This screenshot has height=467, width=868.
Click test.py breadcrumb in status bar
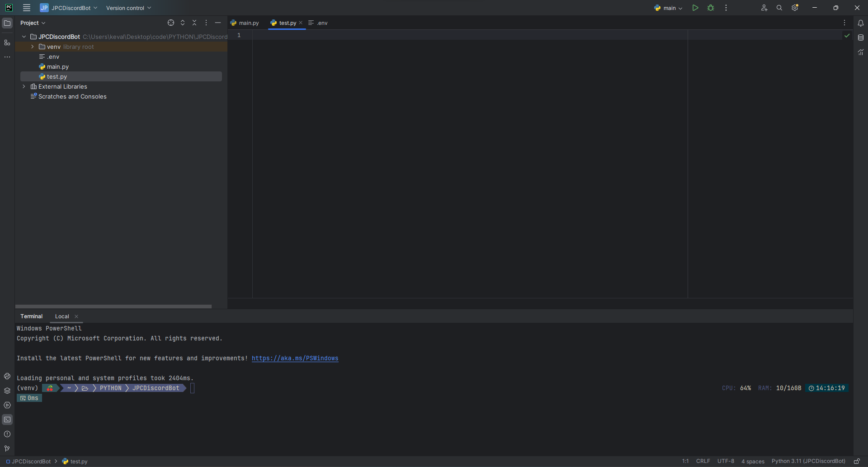[x=75, y=461]
